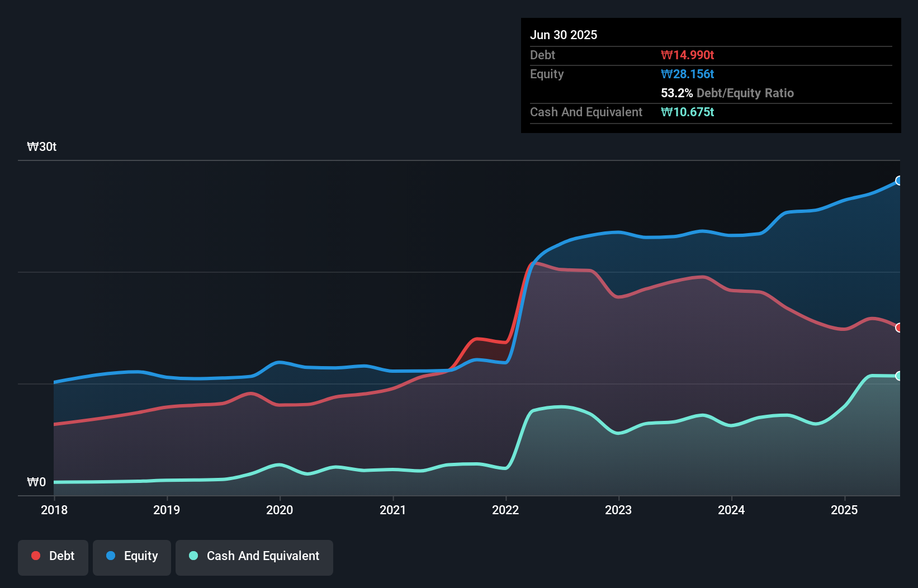The height and width of the screenshot is (588, 918).
Task: Click the ₩28.156t Equity value in the tooltip
Action: coord(687,74)
